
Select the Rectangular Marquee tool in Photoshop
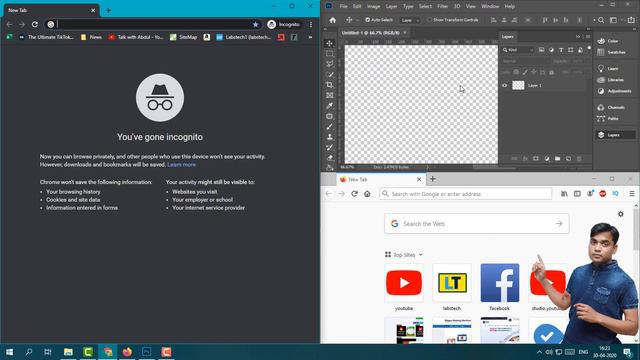(329, 54)
